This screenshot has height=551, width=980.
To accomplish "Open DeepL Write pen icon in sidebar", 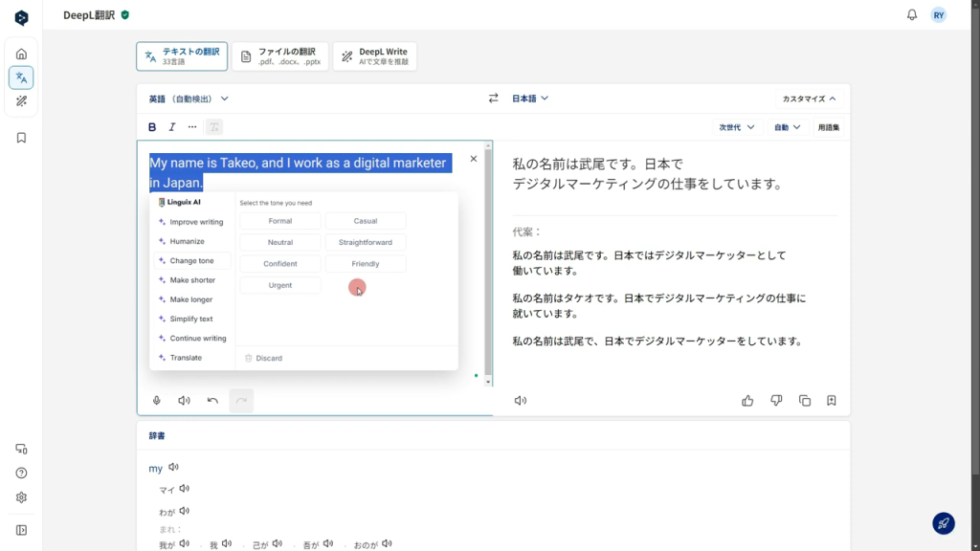I will 21,101.
